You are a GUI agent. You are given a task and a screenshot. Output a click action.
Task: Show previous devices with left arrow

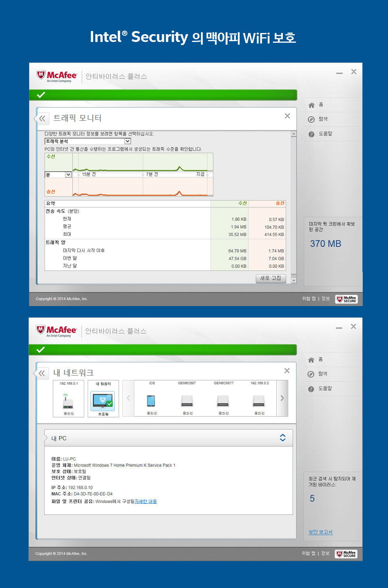[x=128, y=398]
